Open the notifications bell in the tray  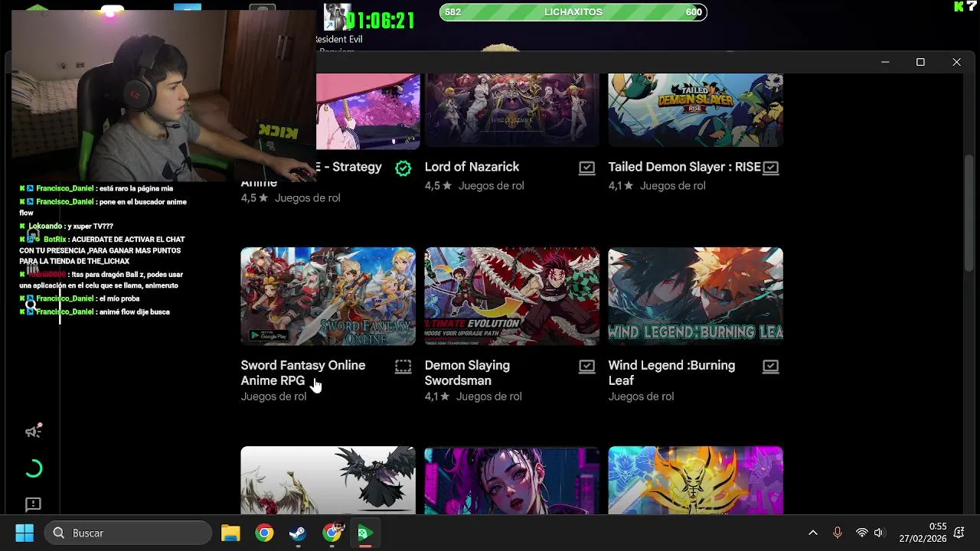coord(959,533)
